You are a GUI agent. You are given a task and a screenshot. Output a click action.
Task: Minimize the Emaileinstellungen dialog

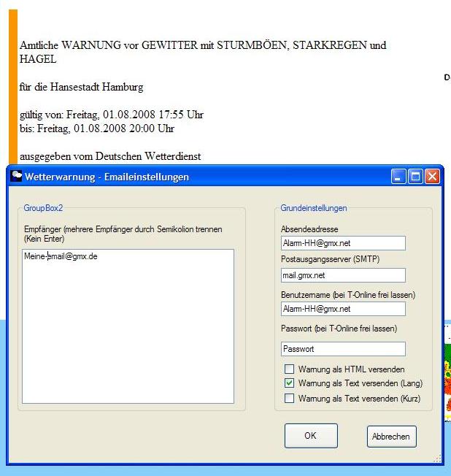pos(398,177)
